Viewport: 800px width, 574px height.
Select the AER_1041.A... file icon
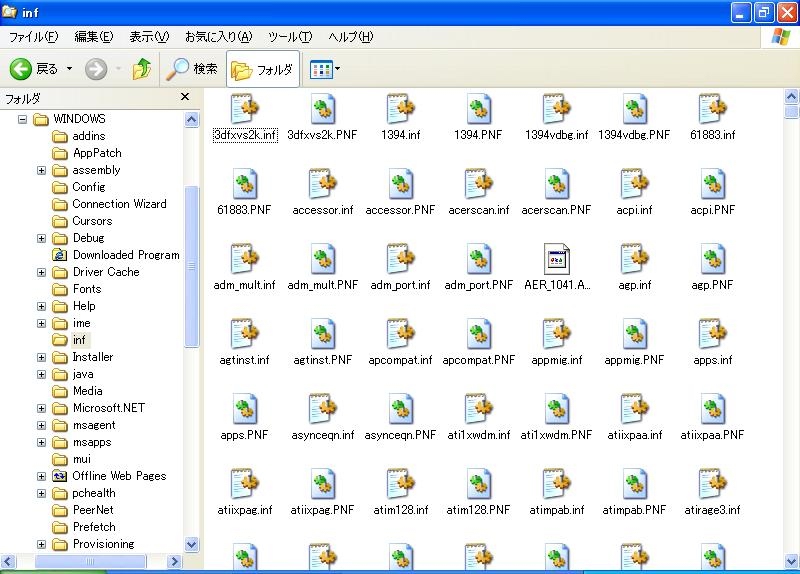[x=557, y=259]
